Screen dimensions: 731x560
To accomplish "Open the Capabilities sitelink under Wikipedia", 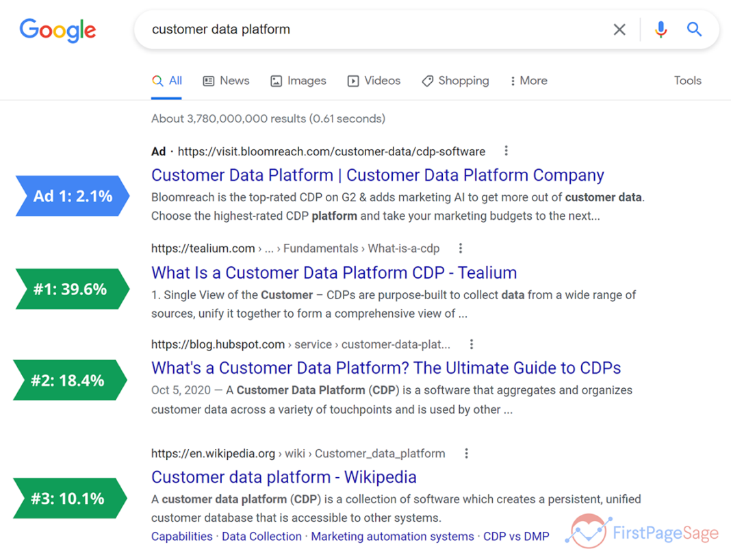I will (181, 536).
